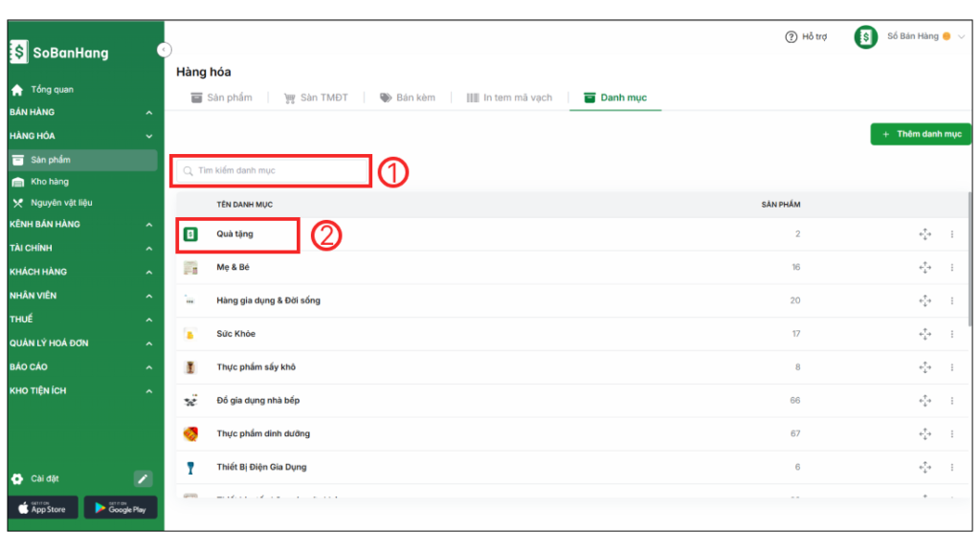Open Get it on Google Play badge
The image size is (980, 552).
tap(121, 508)
